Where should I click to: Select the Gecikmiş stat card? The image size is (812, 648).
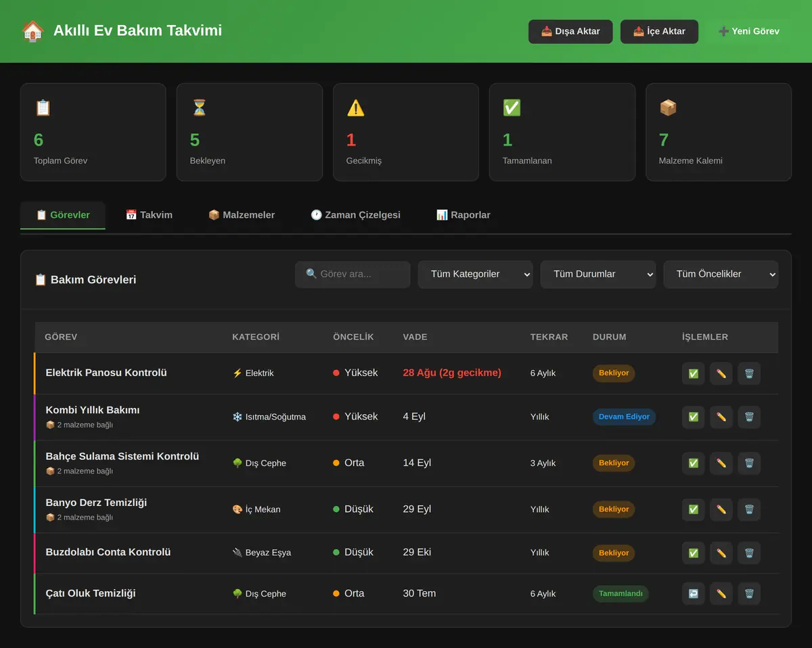tap(406, 133)
